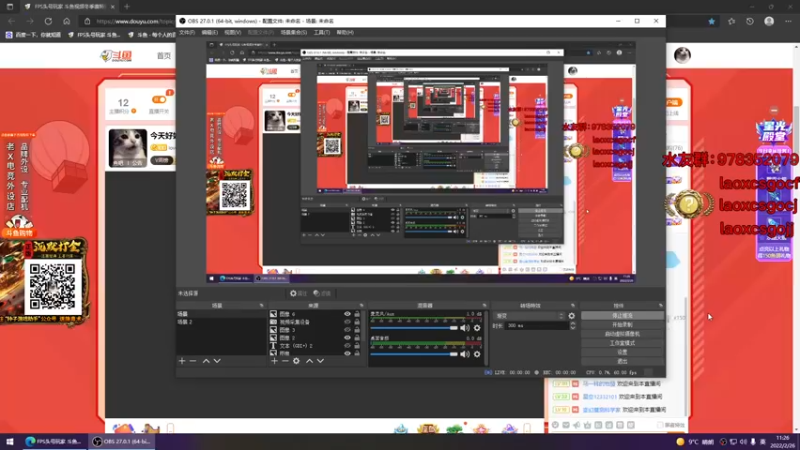Adjust the microphone/Aux volume slider
Screen dimensions: 800x450
tap(414, 328)
